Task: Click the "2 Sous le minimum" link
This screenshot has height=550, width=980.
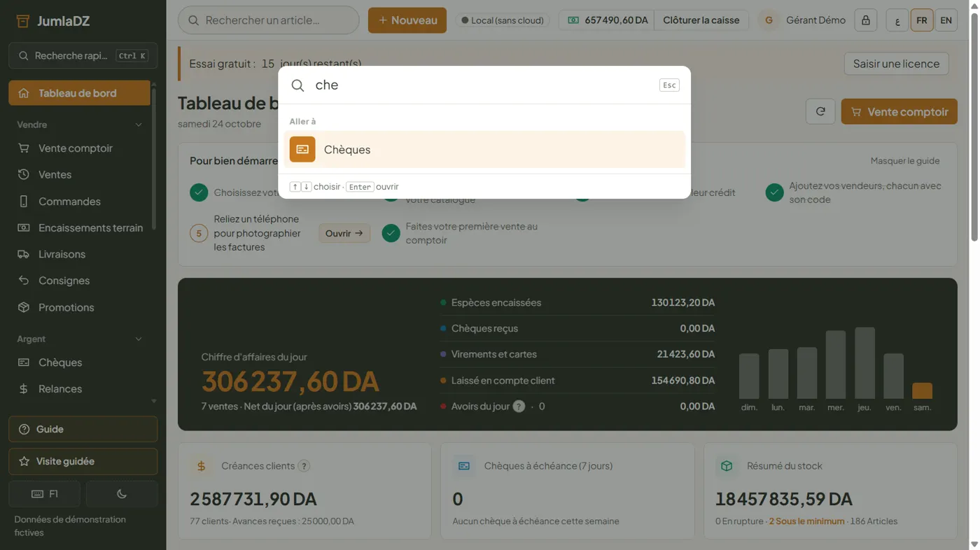Action: [x=806, y=521]
